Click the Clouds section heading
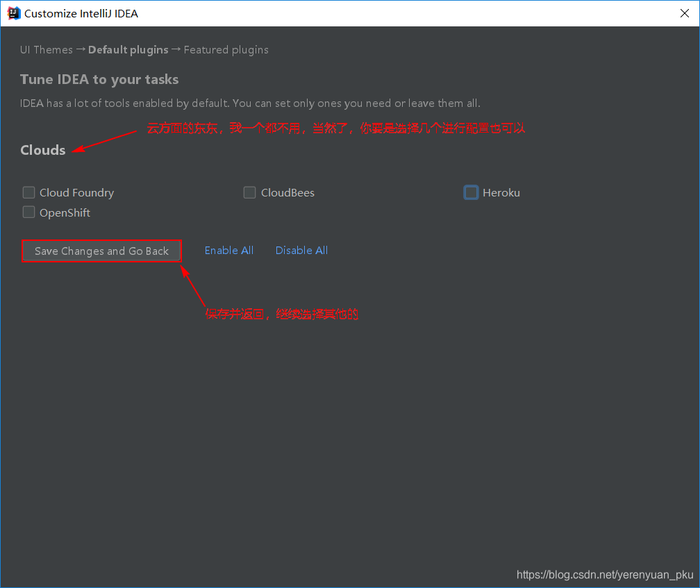The height and width of the screenshot is (588, 700). [x=43, y=151]
